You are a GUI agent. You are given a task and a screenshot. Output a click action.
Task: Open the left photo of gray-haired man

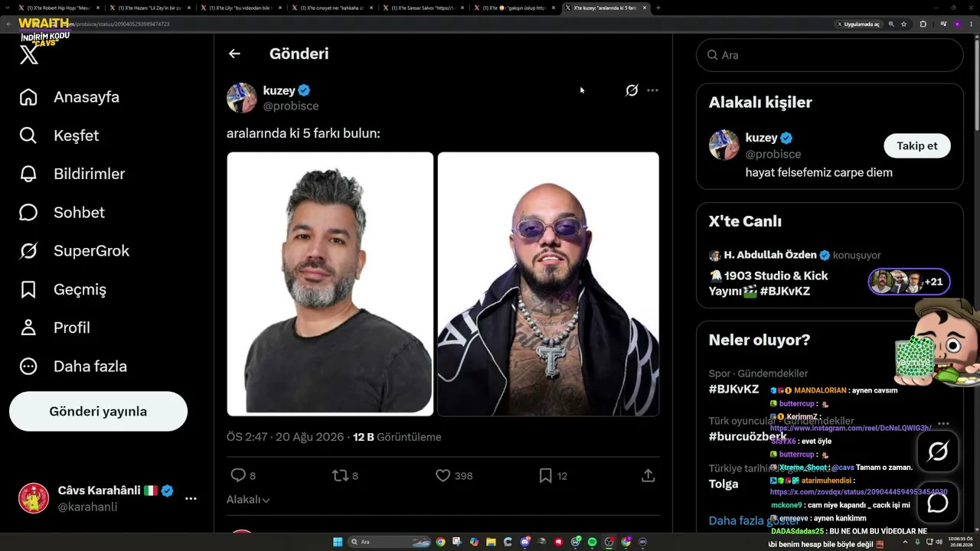click(330, 284)
